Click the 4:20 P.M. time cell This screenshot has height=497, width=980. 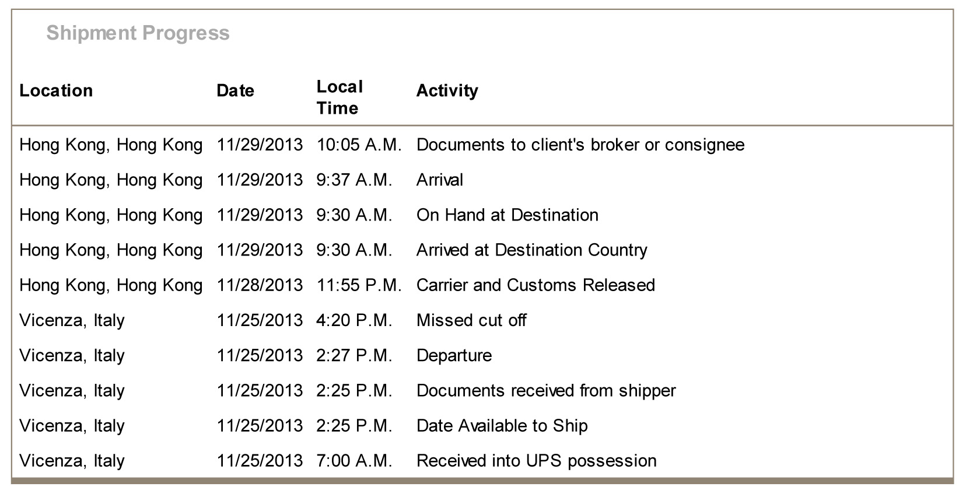coord(354,320)
